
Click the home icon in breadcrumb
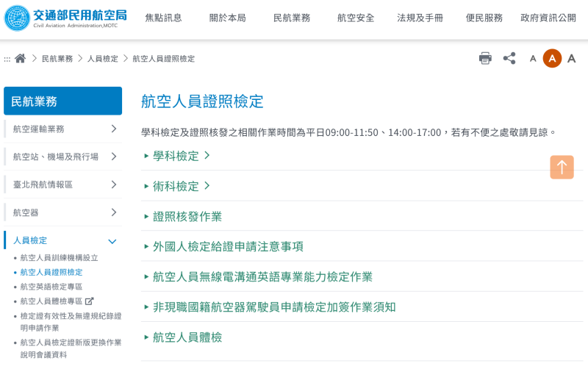pyautogui.click(x=20, y=58)
